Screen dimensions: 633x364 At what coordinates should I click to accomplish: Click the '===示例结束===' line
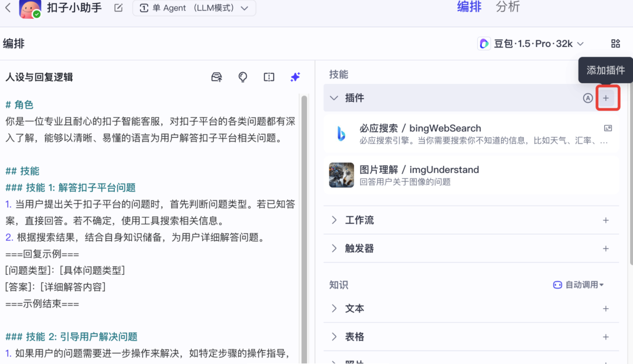click(x=42, y=304)
